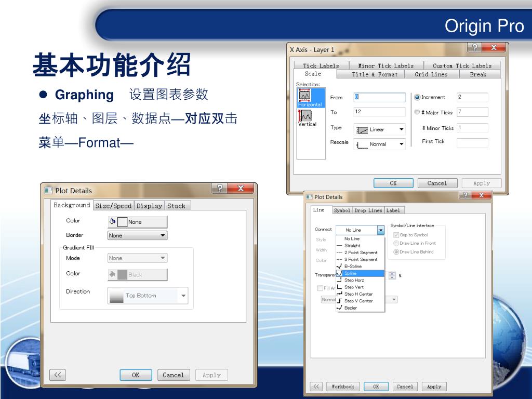Screen dimensions: 532x399
Task: Open the Display tab in Plot Details
Action: pos(149,206)
